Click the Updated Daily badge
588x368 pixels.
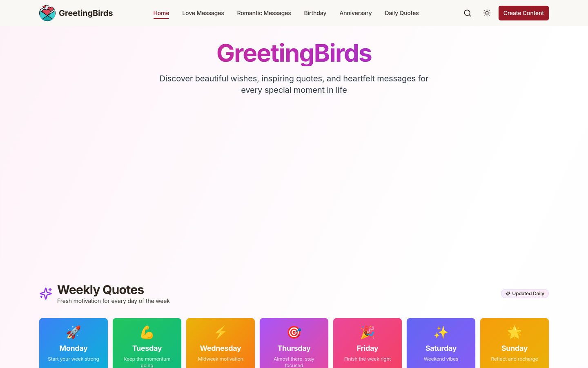coord(525,294)
